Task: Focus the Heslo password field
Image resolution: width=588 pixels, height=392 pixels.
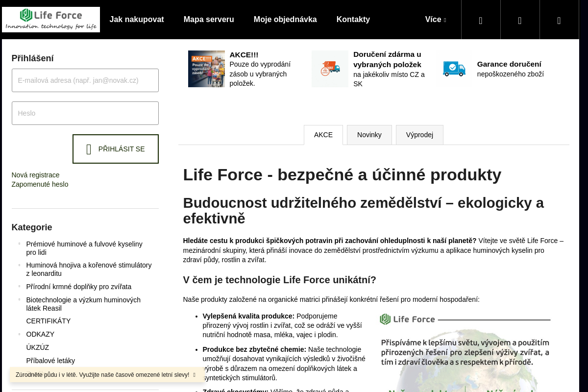Action: click(x=85, y=113)
